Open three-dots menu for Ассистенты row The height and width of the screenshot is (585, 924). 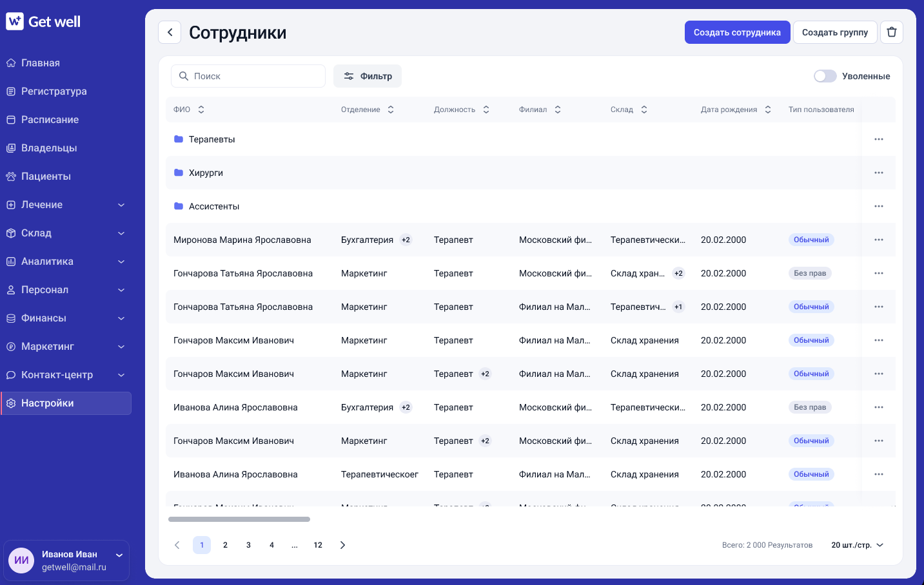[879, 206]
